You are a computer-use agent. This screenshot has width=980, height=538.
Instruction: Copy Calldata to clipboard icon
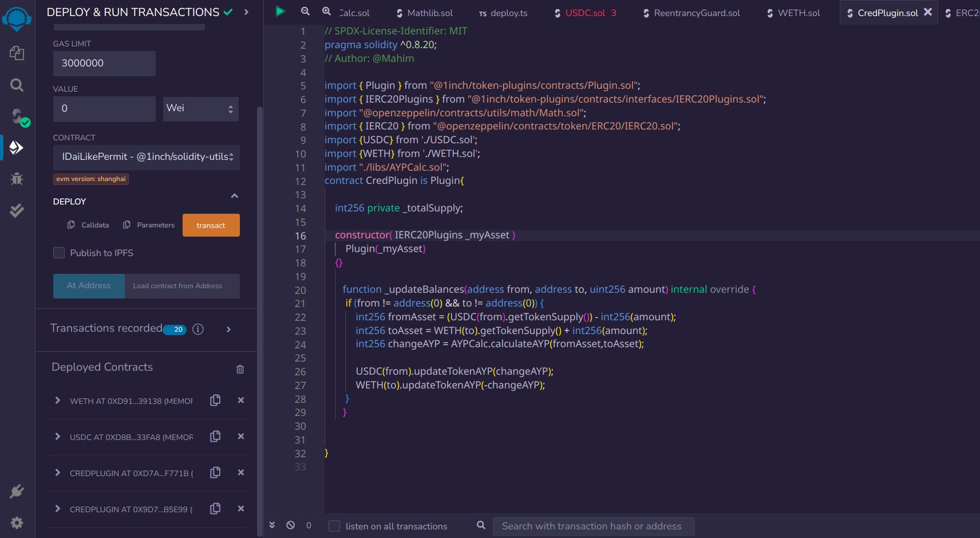coord(71,225)
